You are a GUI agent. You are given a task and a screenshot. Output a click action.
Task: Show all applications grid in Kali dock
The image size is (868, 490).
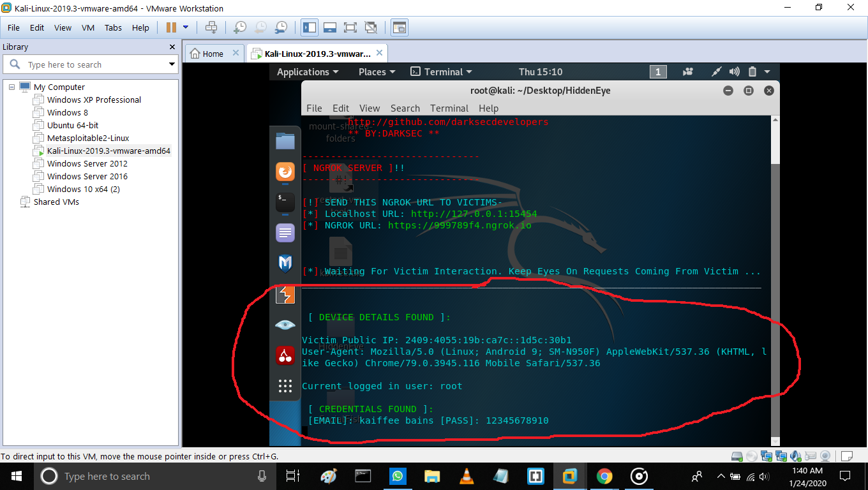(285, 385)
